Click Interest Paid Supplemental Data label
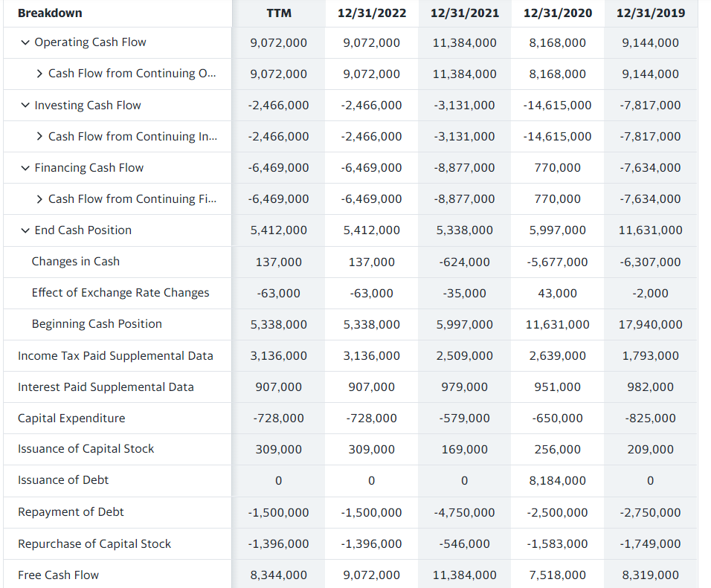 tap(106, 387)
